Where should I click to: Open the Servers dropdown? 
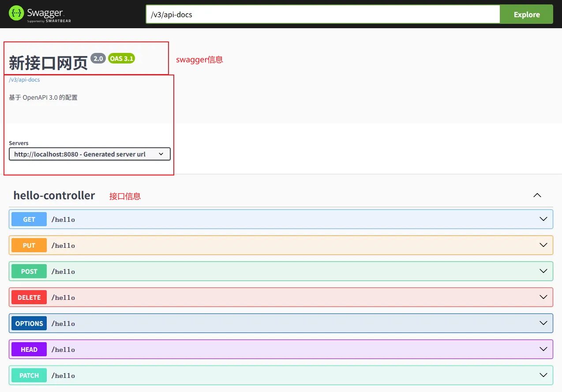click(x=90, y=154)
